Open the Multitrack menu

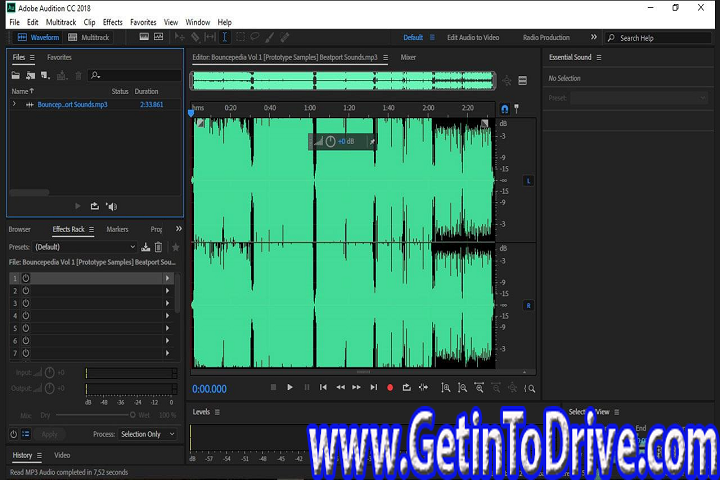(x=61, y=22)
